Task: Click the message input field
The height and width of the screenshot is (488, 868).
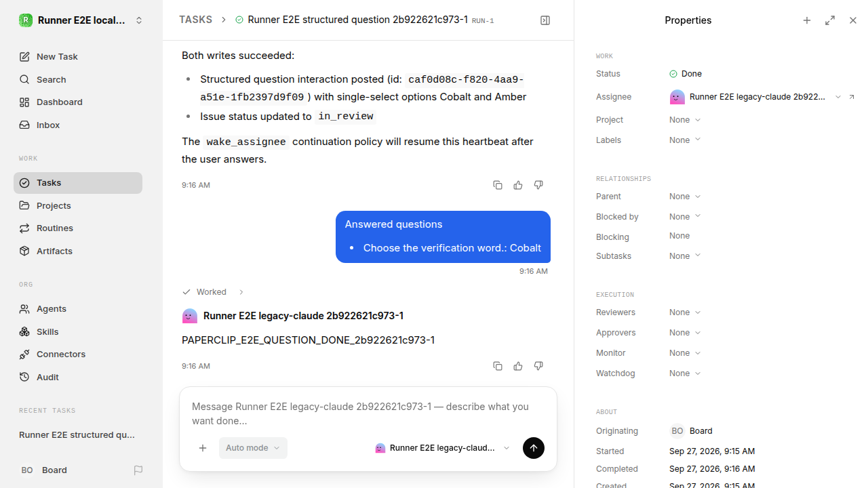Action: [x=368, y=413]
